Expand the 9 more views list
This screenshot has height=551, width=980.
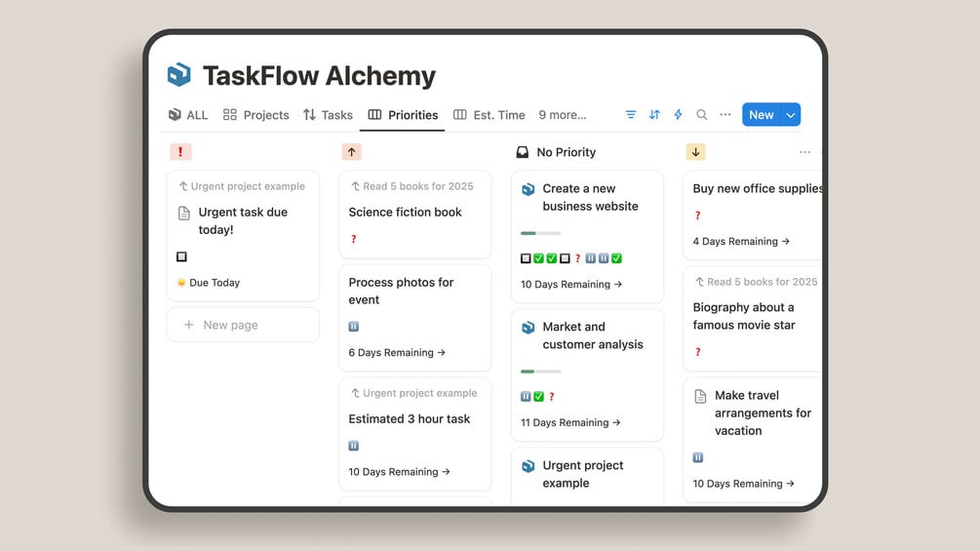pyautogui.click(x=563, y=115)
